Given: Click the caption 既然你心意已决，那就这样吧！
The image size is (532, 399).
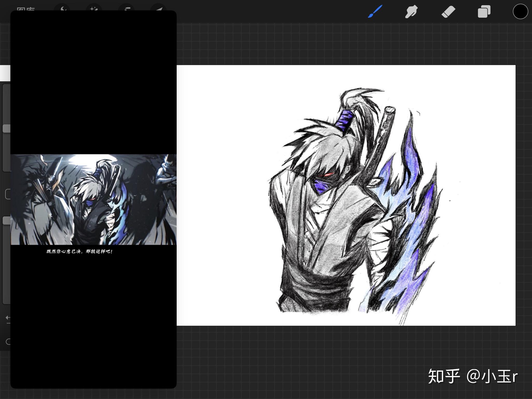Looking at the screenshot, I should pyautogui.click(x=79, y=251).
